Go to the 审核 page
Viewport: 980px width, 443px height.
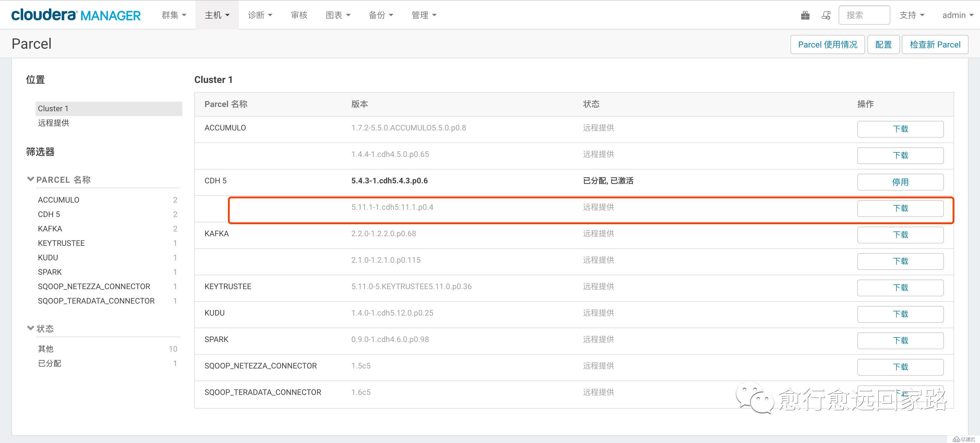pos(299,15)
